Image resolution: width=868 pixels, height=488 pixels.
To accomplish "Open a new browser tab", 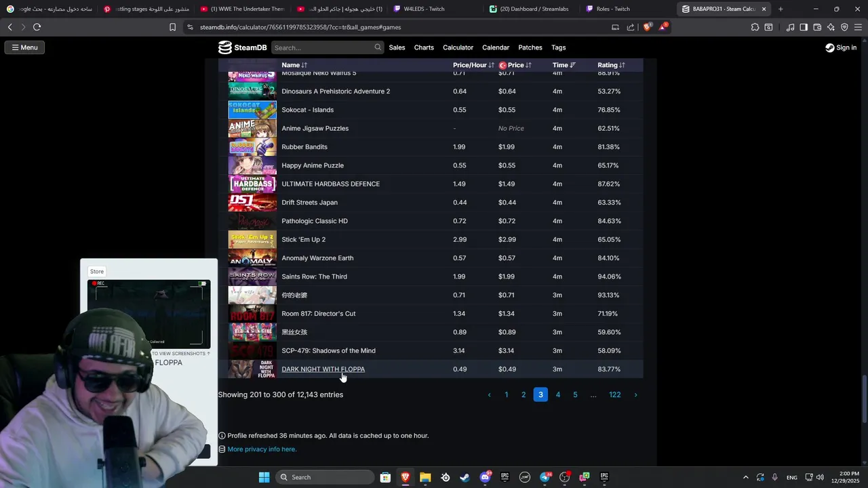I will [781, 9].
